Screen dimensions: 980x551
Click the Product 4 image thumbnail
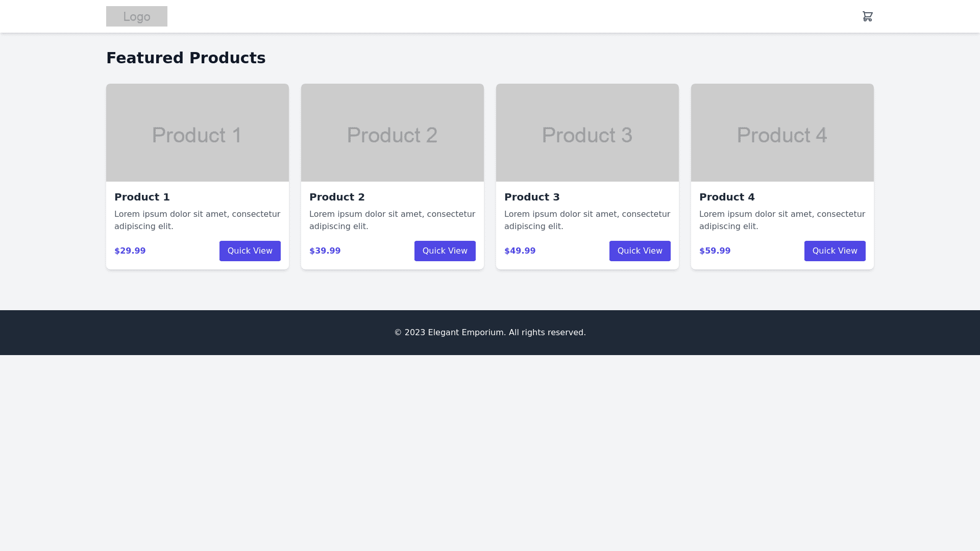782,133
